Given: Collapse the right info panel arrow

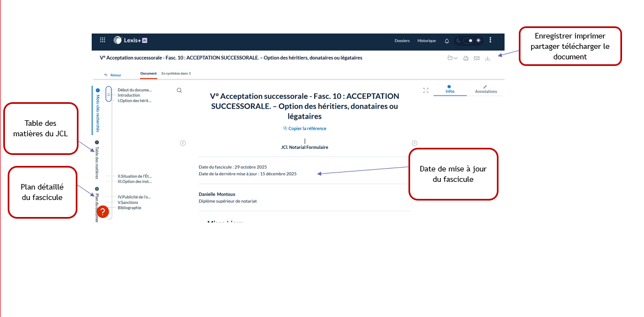Looking at the screenshot, I should 415,143.
